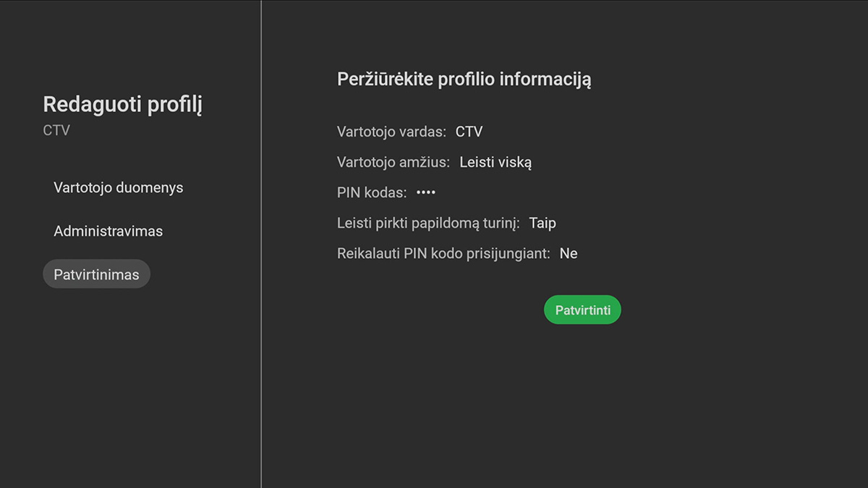This screenshot has height=488, width=868.
Task: Click the age restriction row "Vartotojo amžius"
Action: click(434, 162)
